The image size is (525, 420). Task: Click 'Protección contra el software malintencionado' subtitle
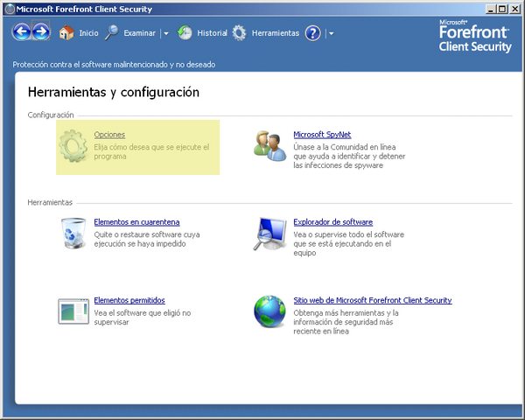pyautogui.click(x=114, y=65)
